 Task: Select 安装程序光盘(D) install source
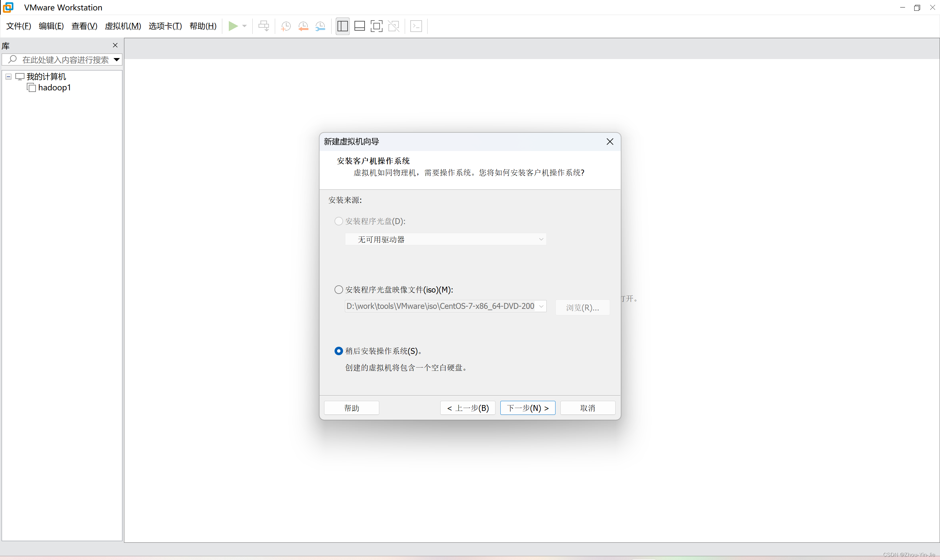[x=338, y=221]
